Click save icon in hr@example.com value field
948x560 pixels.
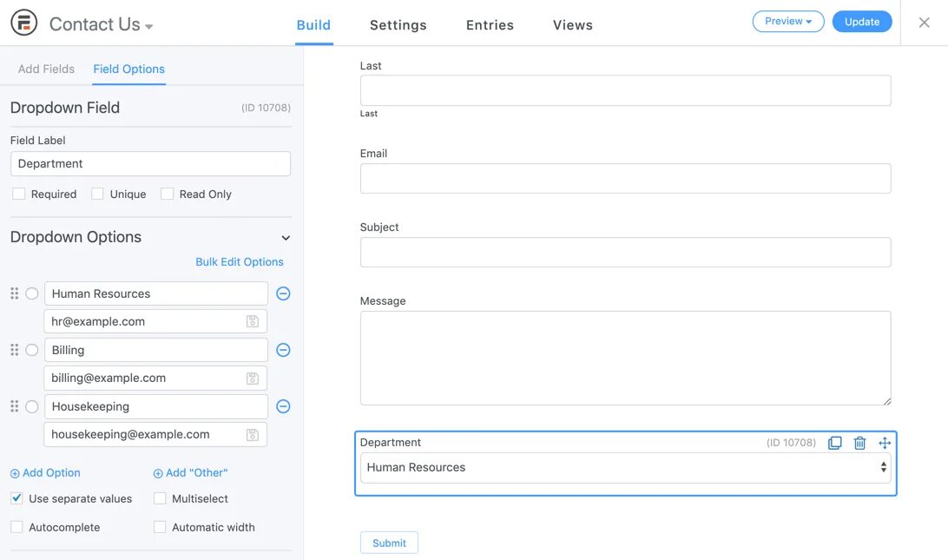[x=253, y=321]
